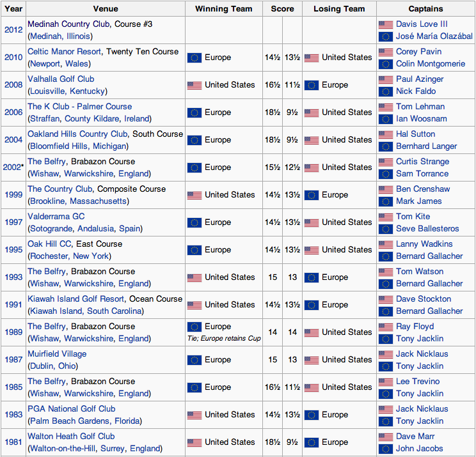Click the US flag next to Lee Trevino
The height and width of the screenshot is (457, 476).
click(386, 382)
